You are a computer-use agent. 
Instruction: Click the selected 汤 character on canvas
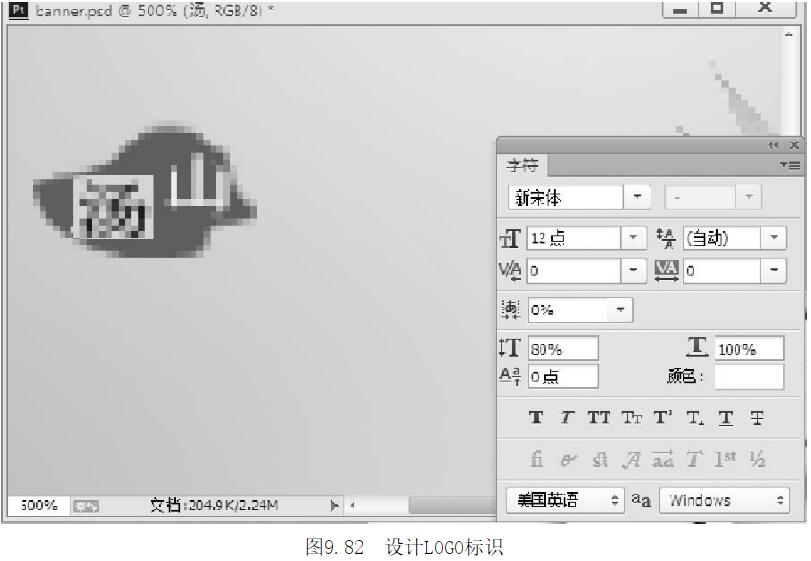(114, 207)
